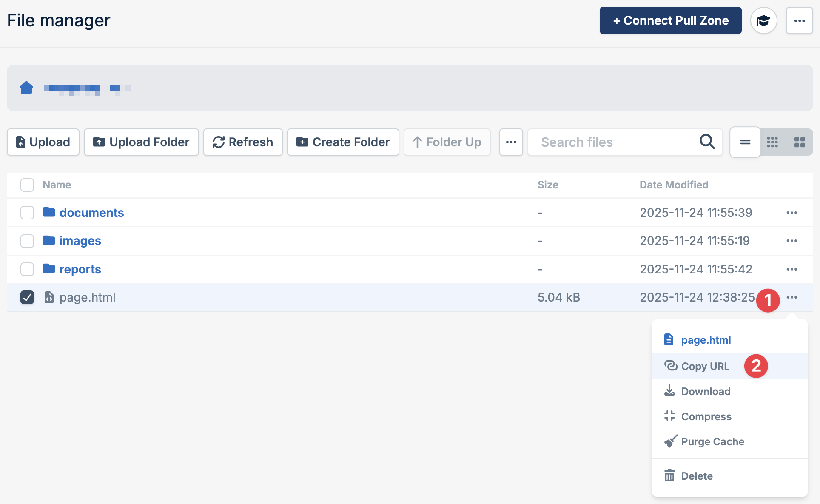Open the toolbar more actions menu
820x504 pixels.
[511, 142]
